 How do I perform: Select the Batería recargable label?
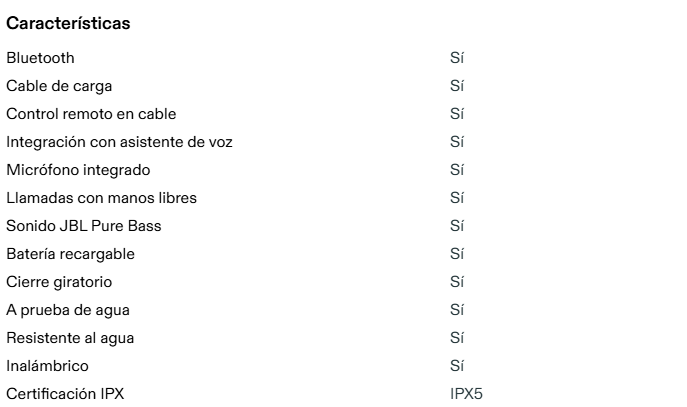click(70, 254)
